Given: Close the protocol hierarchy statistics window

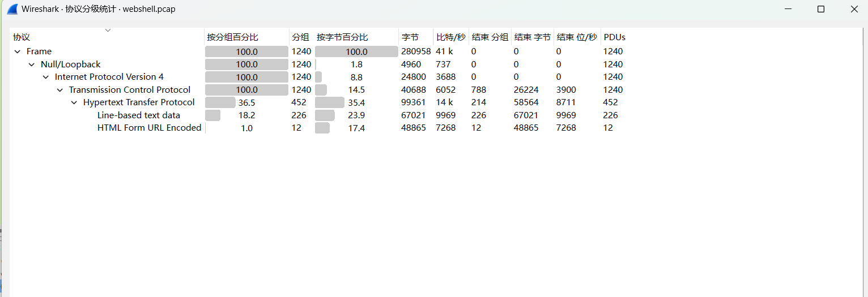Looking at the screenshot, I should pos(854,9).
